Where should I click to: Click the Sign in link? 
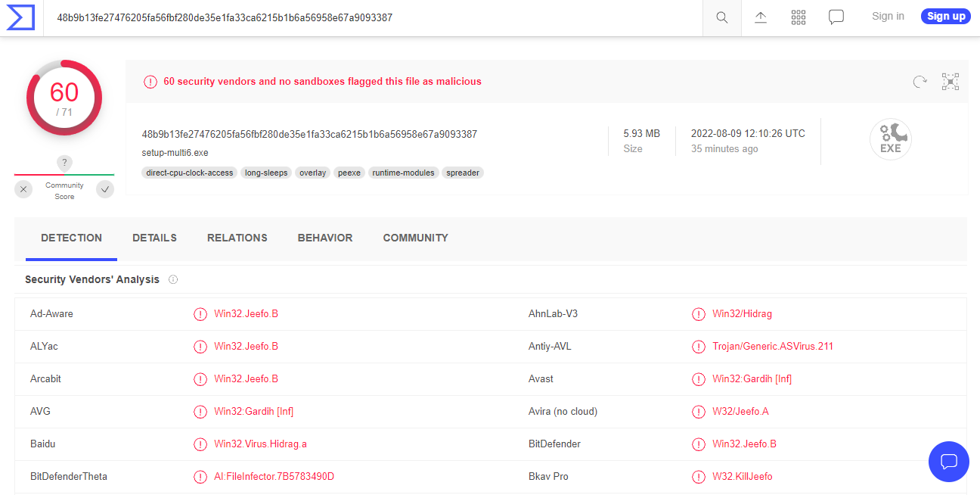[888, 16]
